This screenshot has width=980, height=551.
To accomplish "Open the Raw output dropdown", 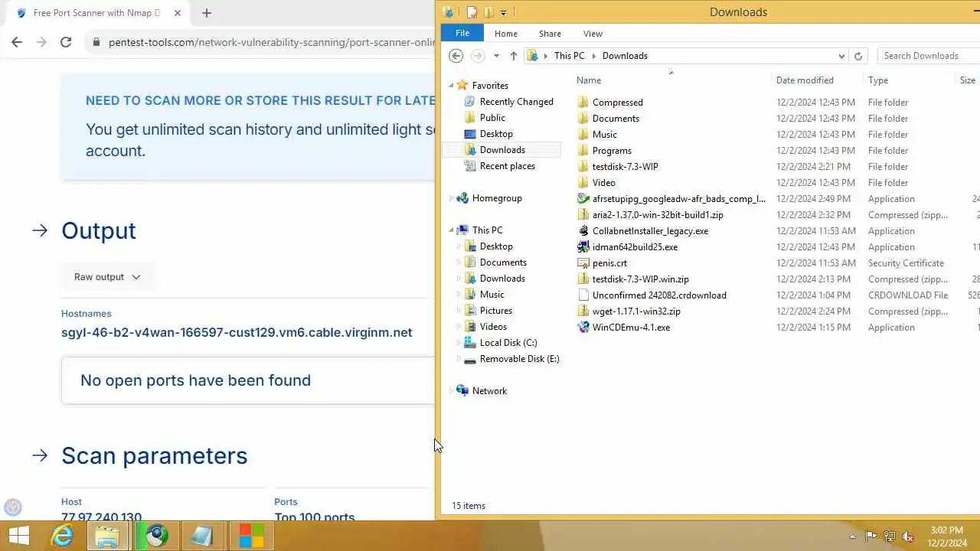I will point(107,277).
